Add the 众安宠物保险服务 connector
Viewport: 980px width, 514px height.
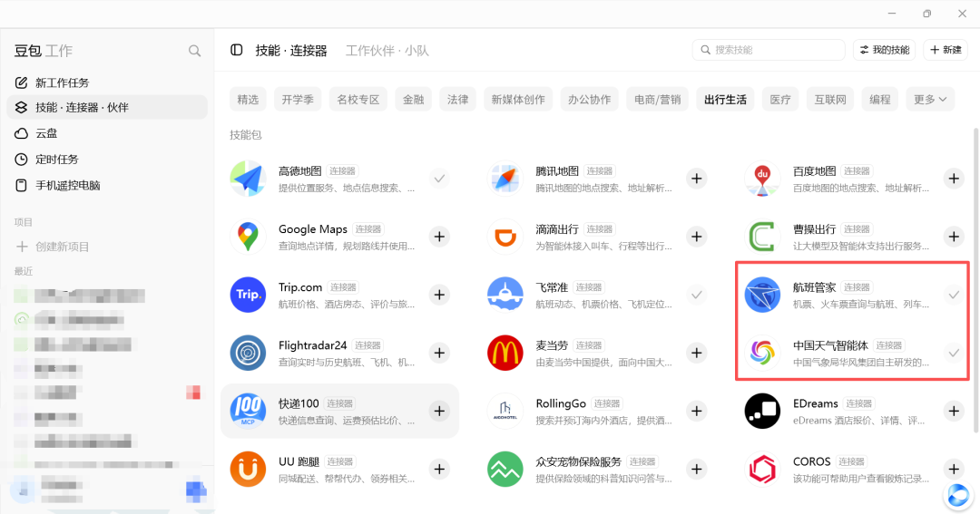696,469
